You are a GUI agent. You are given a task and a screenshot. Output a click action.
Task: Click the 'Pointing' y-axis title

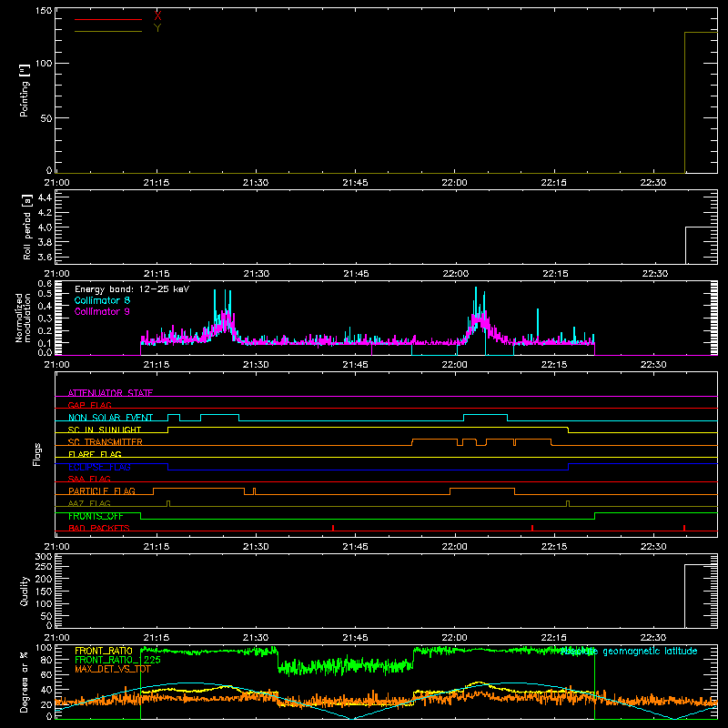25,91
